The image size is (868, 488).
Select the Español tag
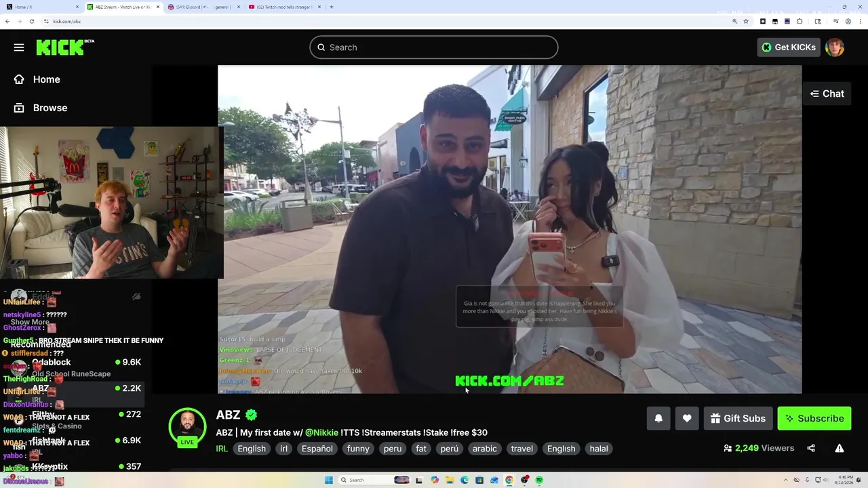pyautogui.click(x=317, y=449)
